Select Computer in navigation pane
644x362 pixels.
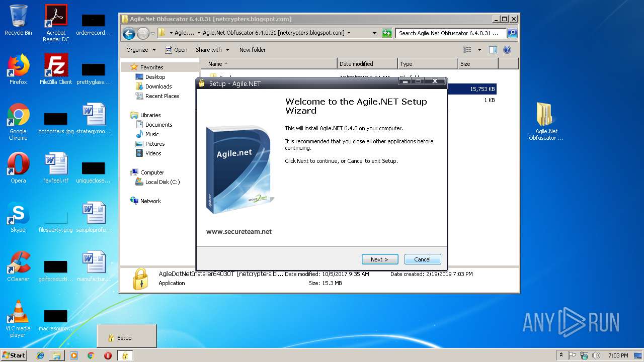(152, 172)
